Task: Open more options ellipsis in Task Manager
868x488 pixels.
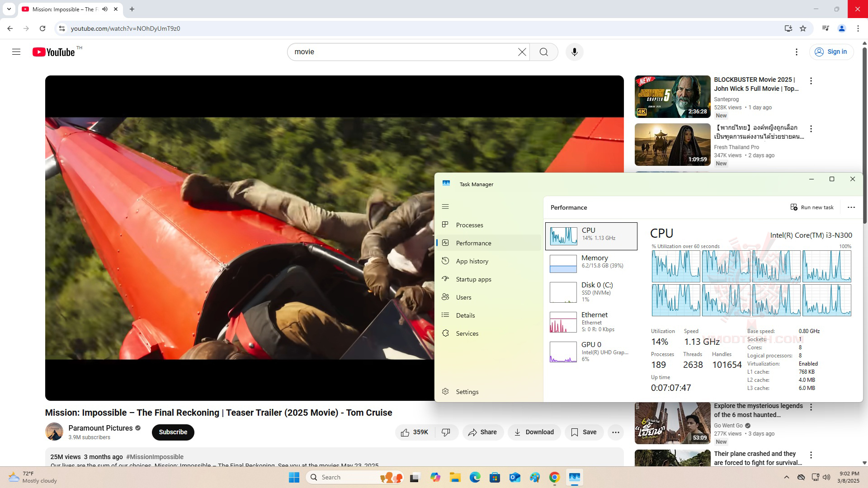Action: coord(851,207)
